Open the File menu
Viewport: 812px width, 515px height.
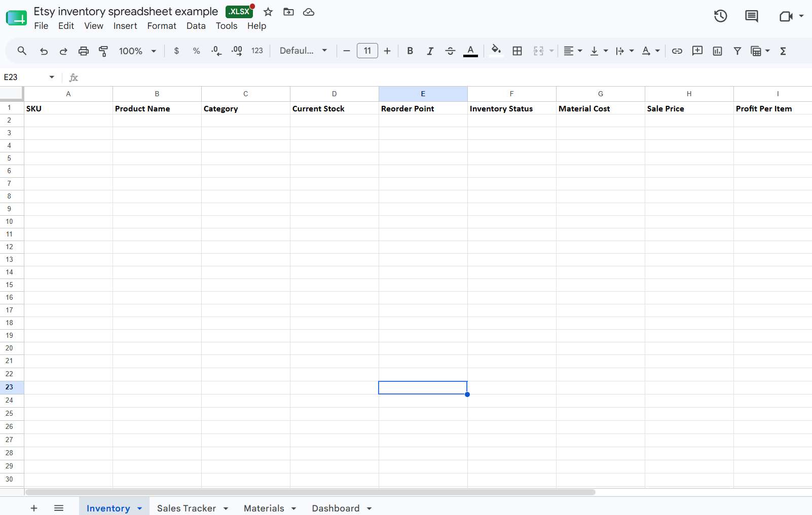[x=41, y=26]
